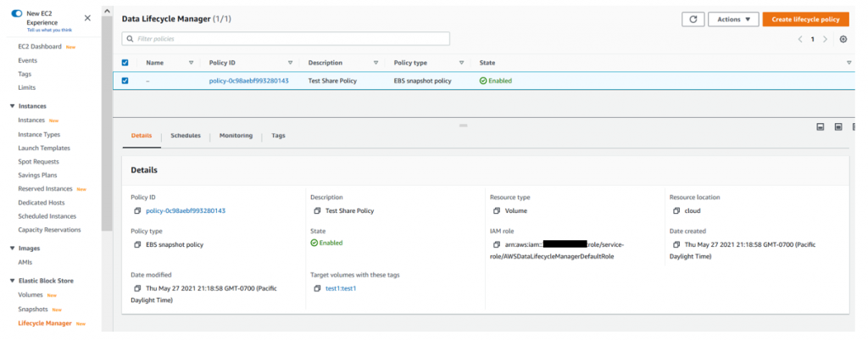The image size is (868, 341).
Task: Collapse the Images sidebar section
Action: [12, 249]
